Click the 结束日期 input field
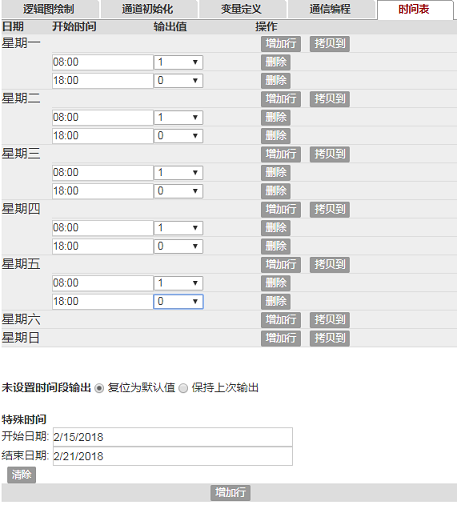 [173, 456]
